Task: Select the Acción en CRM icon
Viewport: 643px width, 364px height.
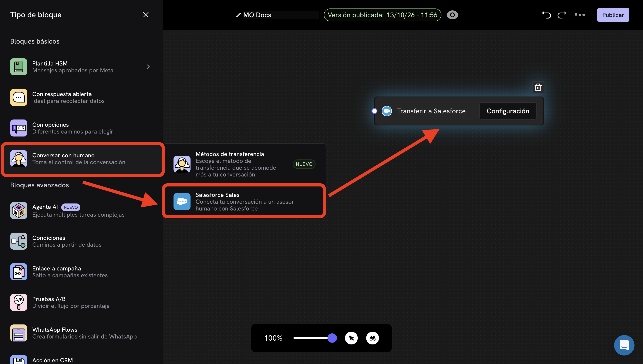Action: coord(19,360)
